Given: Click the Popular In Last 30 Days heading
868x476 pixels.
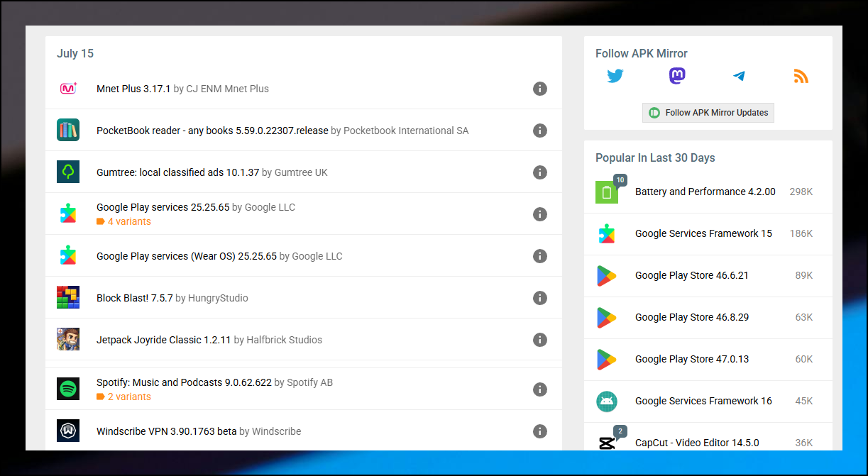Looking at the screenshot, I should [x=655, y=158].
